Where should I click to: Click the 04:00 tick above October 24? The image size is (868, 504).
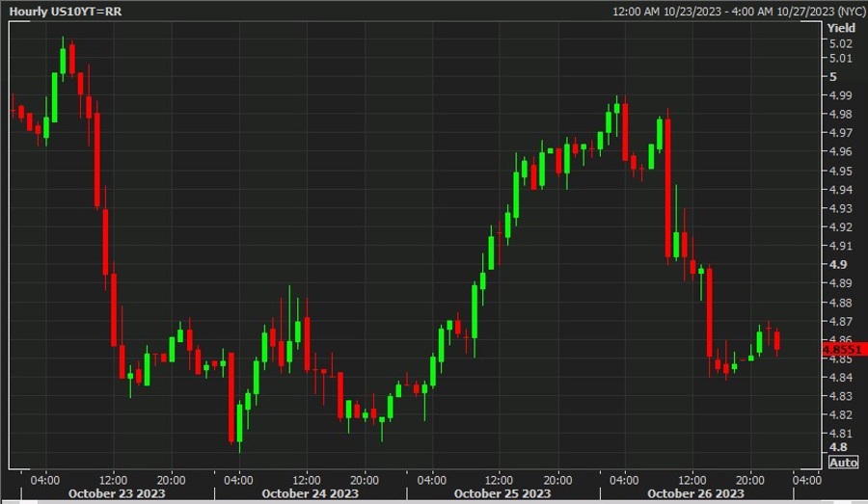pos(238,480)
